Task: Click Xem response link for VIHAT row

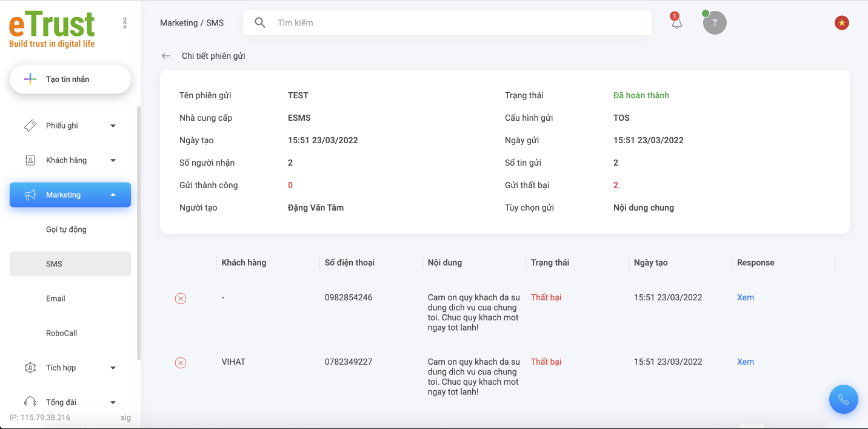Action: coord(745,362)
